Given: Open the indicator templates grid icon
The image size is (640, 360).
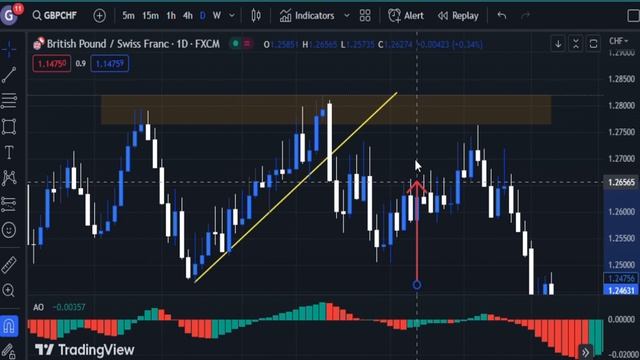Looking at the screenshot, I should pyautogui.click(x=365, y=16).
